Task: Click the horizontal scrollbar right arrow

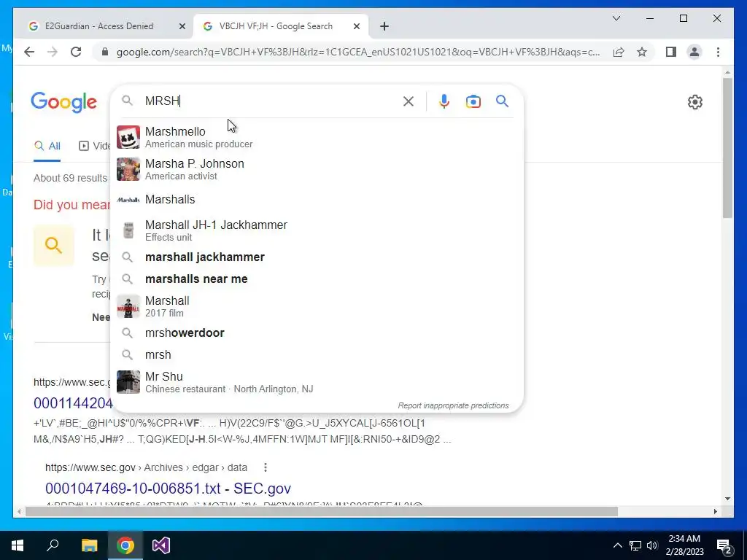Action: pos(715,511)
